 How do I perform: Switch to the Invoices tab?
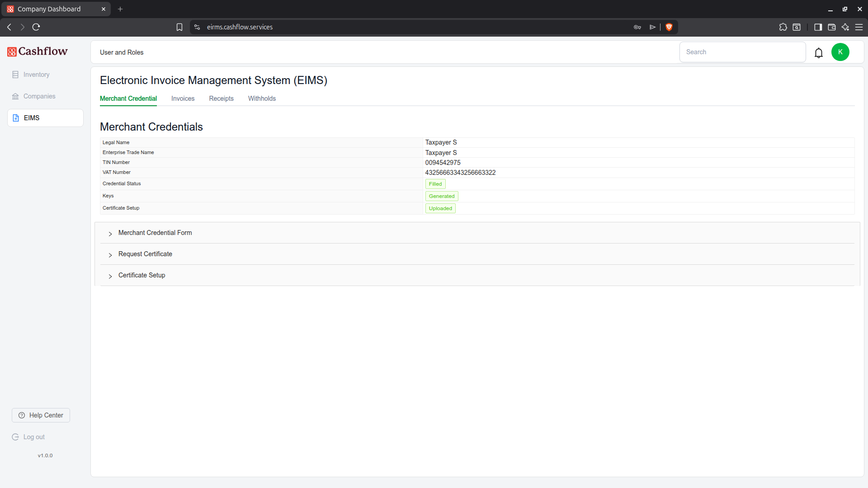(x=183, y=99)
